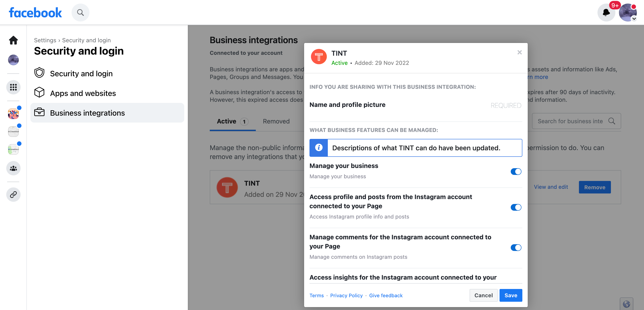Disable the Manage your business toggle

[516, 172]
